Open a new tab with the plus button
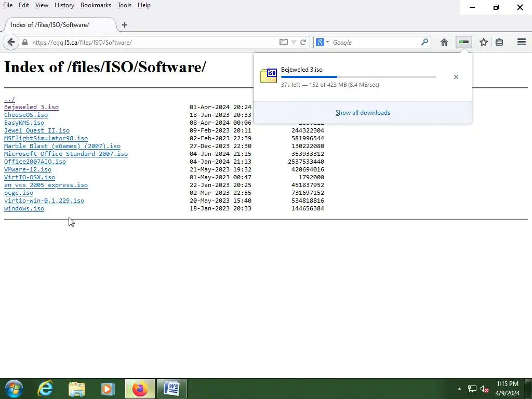Image resolution: width=532 pixels, height=399 pixels. [125, 25]
